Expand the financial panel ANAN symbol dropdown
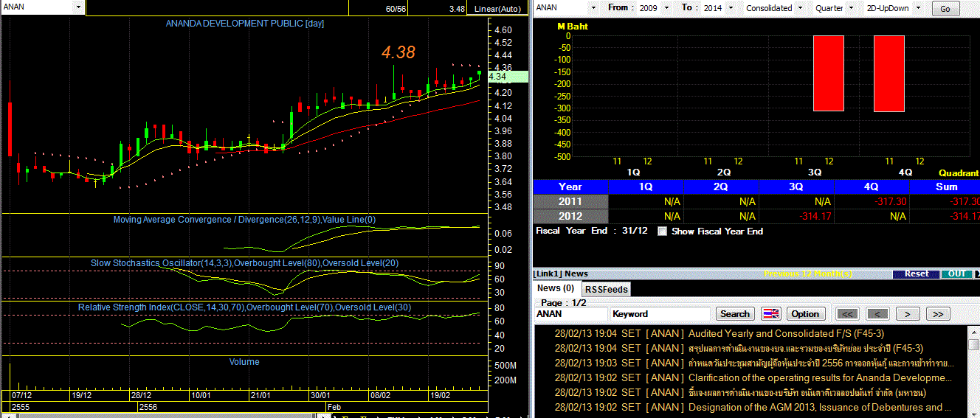 click(x=595, y=7)
